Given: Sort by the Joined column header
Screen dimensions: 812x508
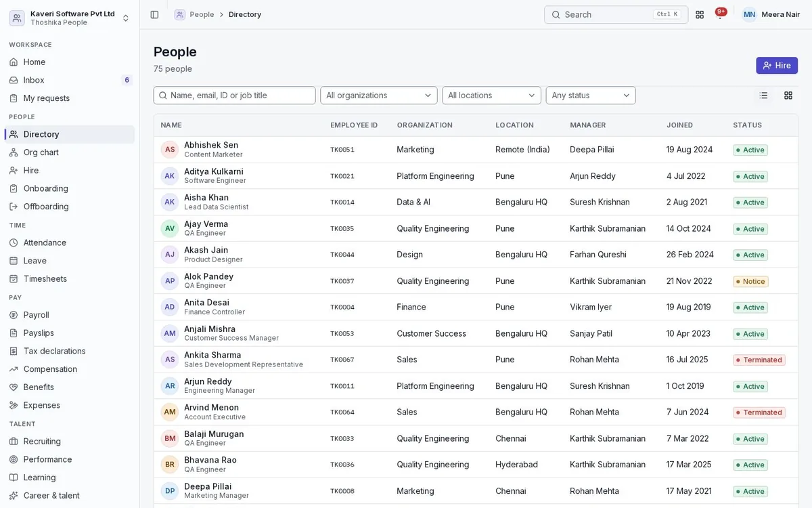Looking at the screenshot, I should [679, 125].
